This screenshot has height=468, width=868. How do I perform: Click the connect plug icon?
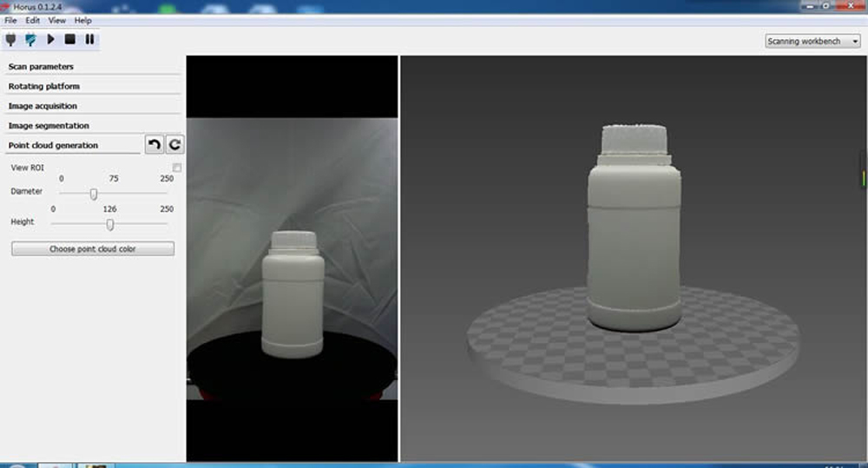10,39
